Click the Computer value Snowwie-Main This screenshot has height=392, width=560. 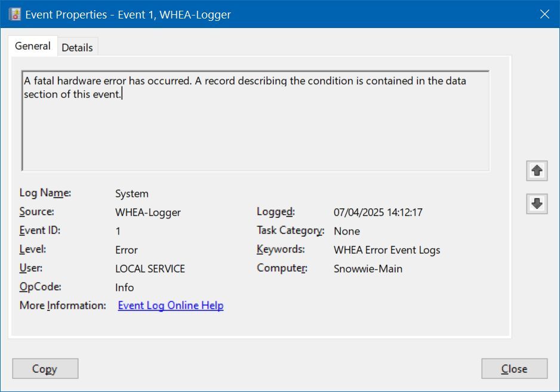click(x=368, y=268)
